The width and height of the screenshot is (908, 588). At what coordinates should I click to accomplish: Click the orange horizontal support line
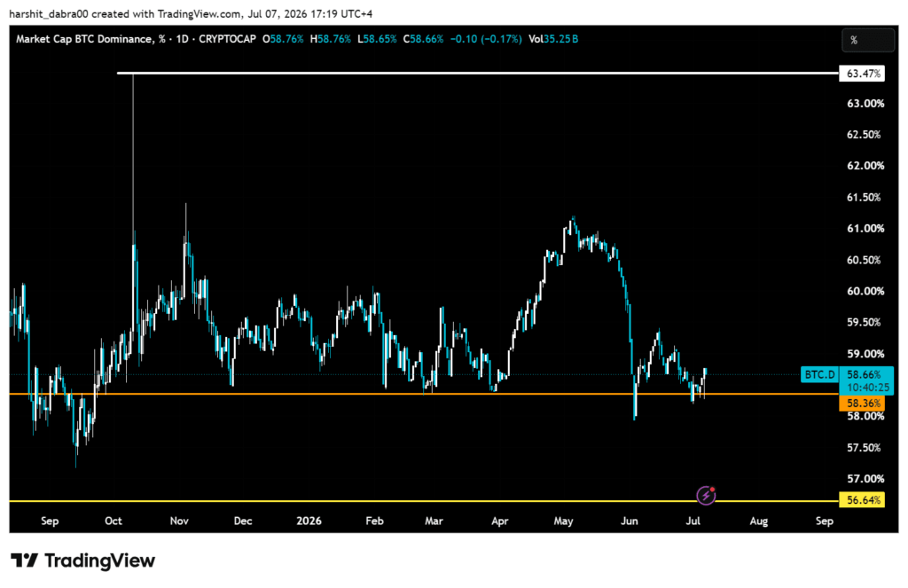point(424,394)
